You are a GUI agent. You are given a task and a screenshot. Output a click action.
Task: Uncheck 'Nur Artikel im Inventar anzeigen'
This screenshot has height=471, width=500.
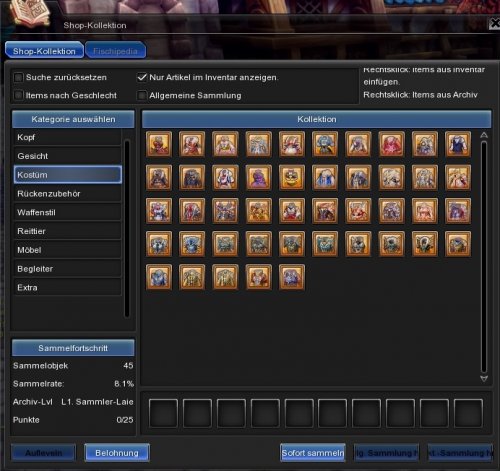coord(142,77)
